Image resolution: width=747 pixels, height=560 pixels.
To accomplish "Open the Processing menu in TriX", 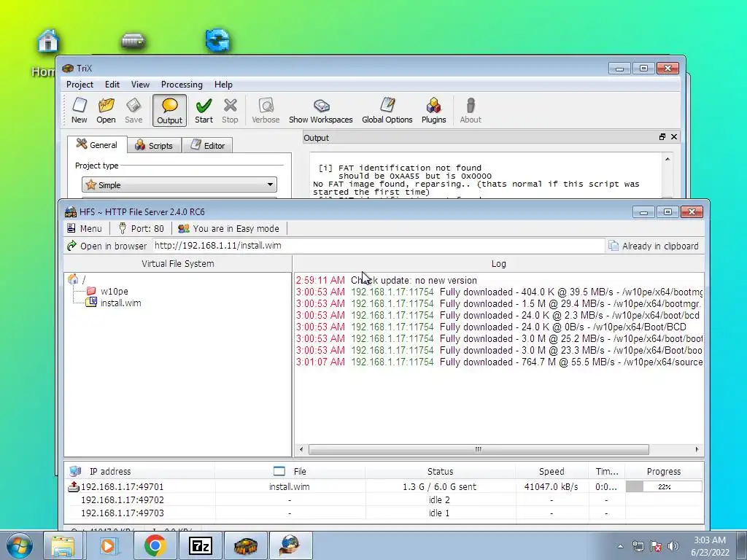I will (182, 85).
